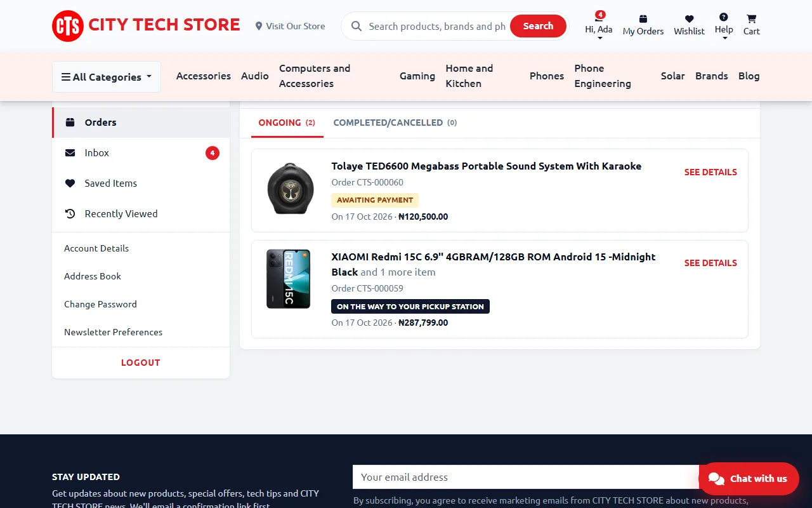
Task: See details for order CTS-000060
Action: 710,172
